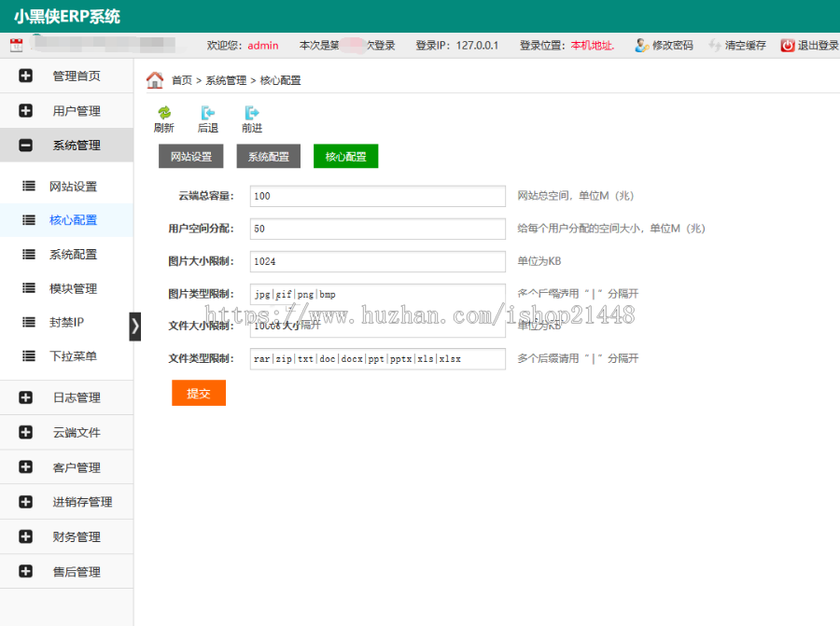840x626 pixels.
Task: Click the 用户空间分配 input field
Action: [x=378, y=229]
